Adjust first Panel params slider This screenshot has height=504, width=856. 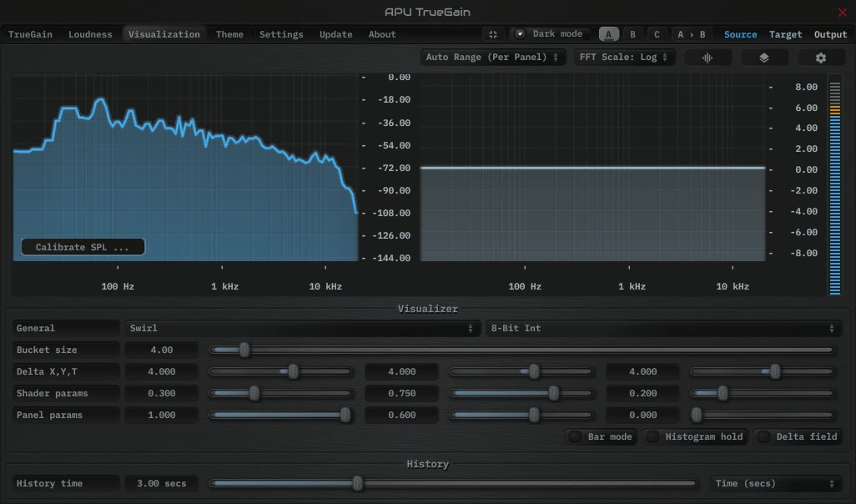[280, 415]
